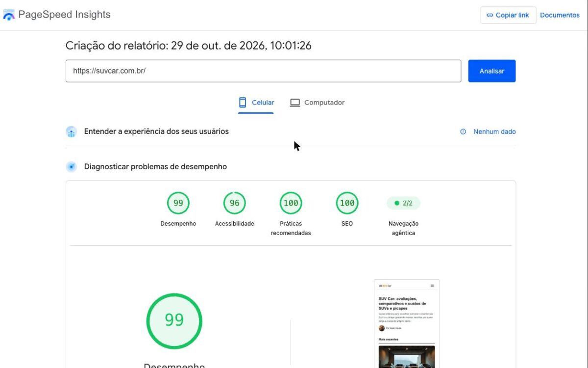The image size is (588, 368).
Task: Click 'Diagnosticar problemas de desempenho' heading
Action: pyautogui.click(x=155, y=167)
